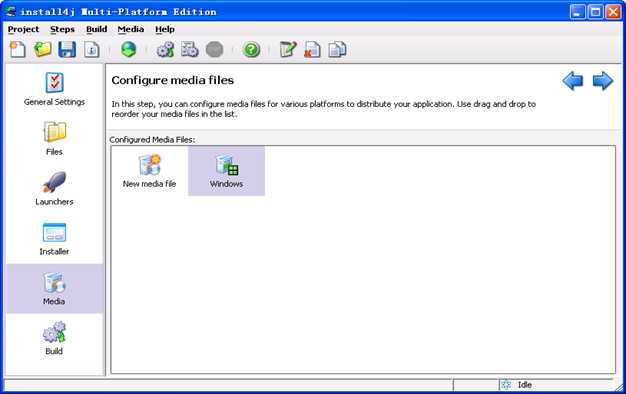
Task: Open the Build step in sidebar
Action: tap(54, 338)
